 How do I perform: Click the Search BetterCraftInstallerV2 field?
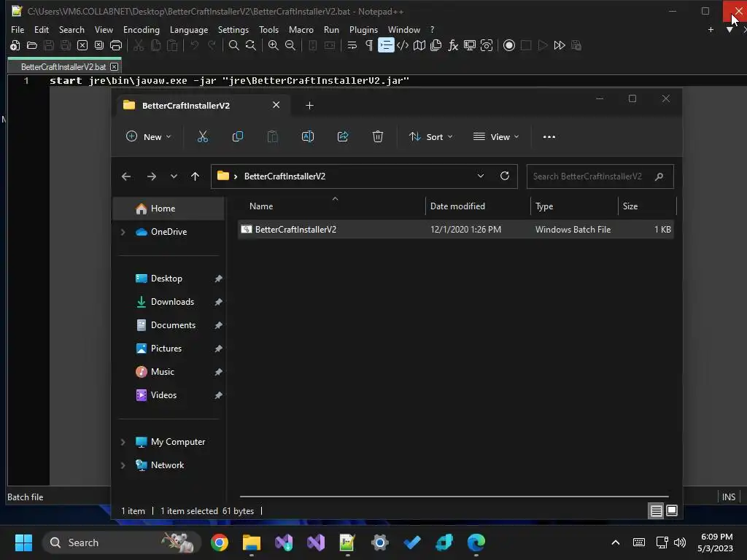(600, 176)
